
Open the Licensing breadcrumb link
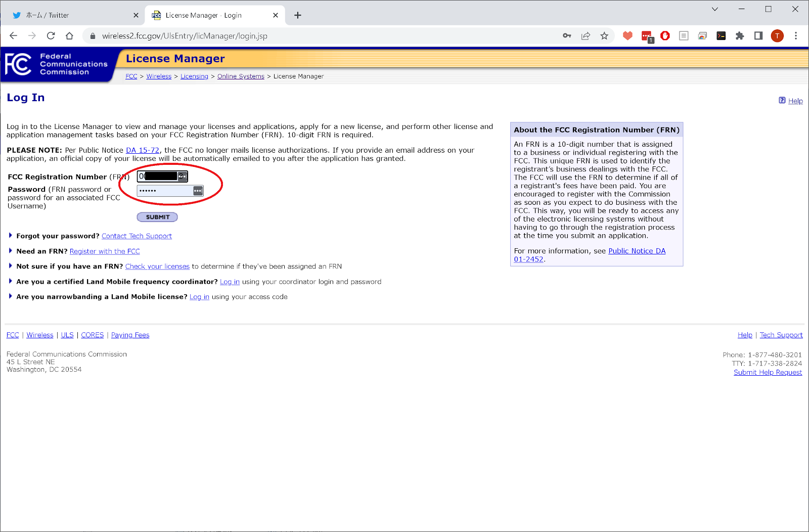coord(194,76)
